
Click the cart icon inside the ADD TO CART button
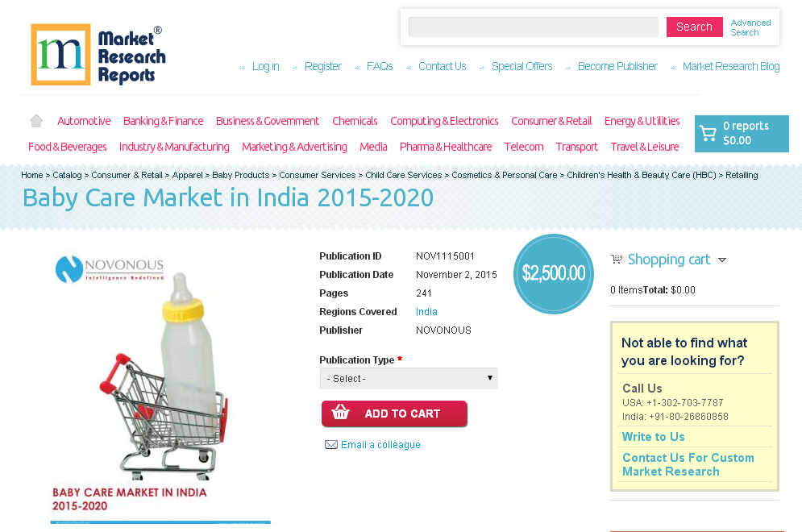point(342,413)
